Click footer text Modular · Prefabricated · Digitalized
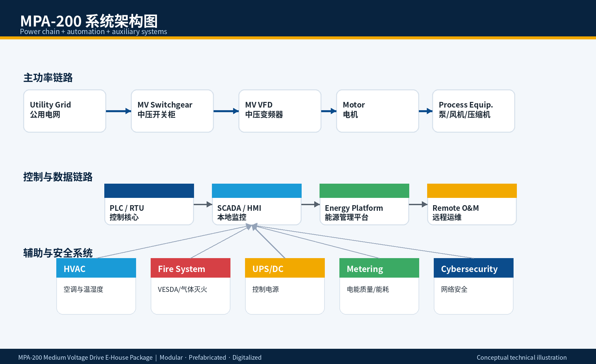The width and height of the screenshot is (596, 364). tap(211, 357)
